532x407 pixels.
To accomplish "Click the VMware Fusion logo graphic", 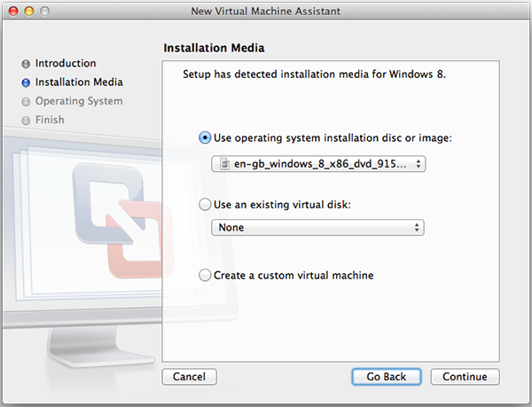I will (x=123, y=220).
